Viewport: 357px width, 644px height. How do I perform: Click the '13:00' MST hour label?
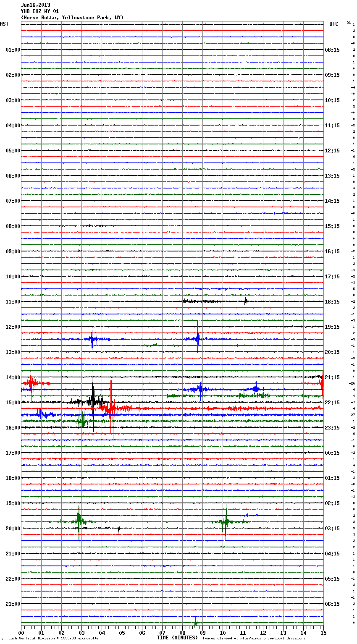click(13, 352)
